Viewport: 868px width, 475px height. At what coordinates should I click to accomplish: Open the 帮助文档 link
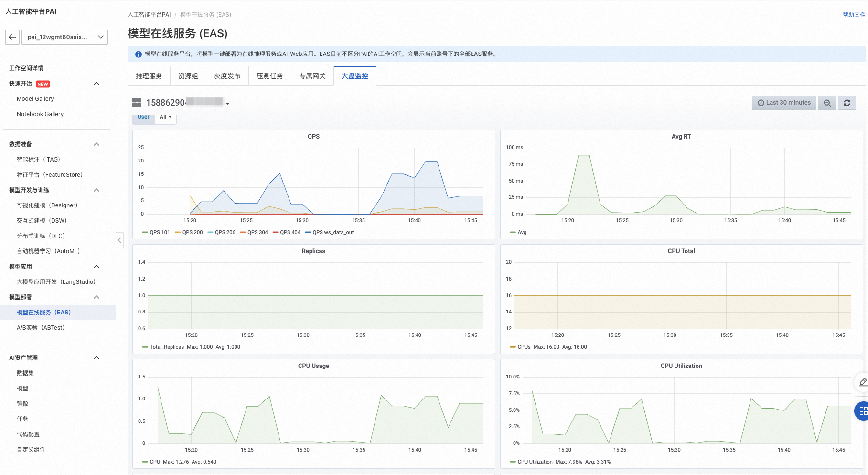pyautogui.click(x=854, y=15)
